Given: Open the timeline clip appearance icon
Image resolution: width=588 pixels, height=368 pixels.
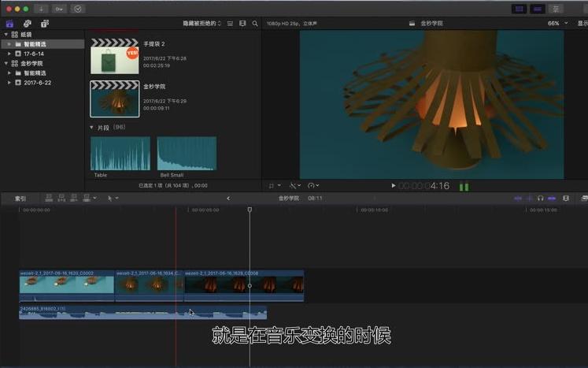Looking at the screenshot, I should pos(566,199).
